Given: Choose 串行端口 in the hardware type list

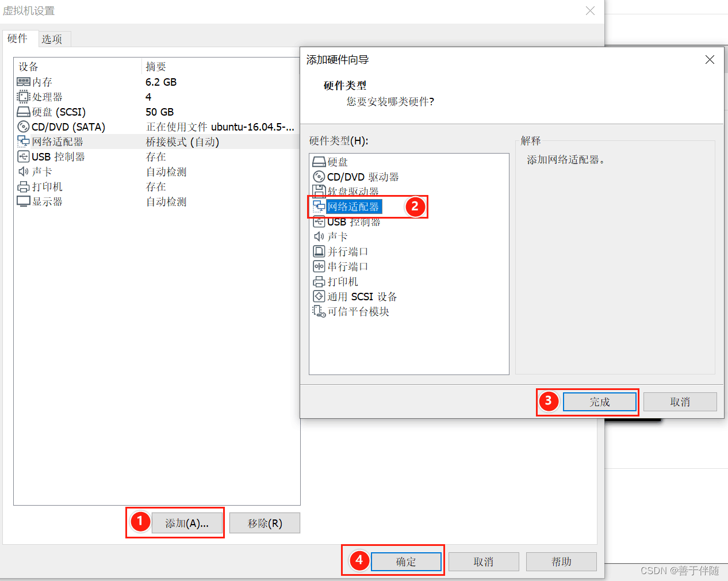Looking at the screenshot, I should [x=348, y=266].
